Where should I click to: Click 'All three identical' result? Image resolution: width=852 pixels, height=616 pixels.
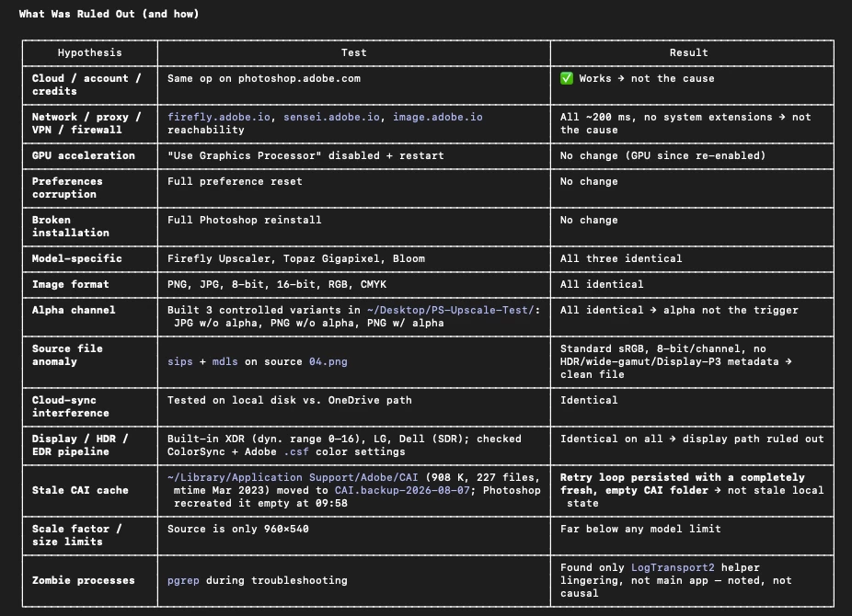pyautogui.click(x=621, y=258)
